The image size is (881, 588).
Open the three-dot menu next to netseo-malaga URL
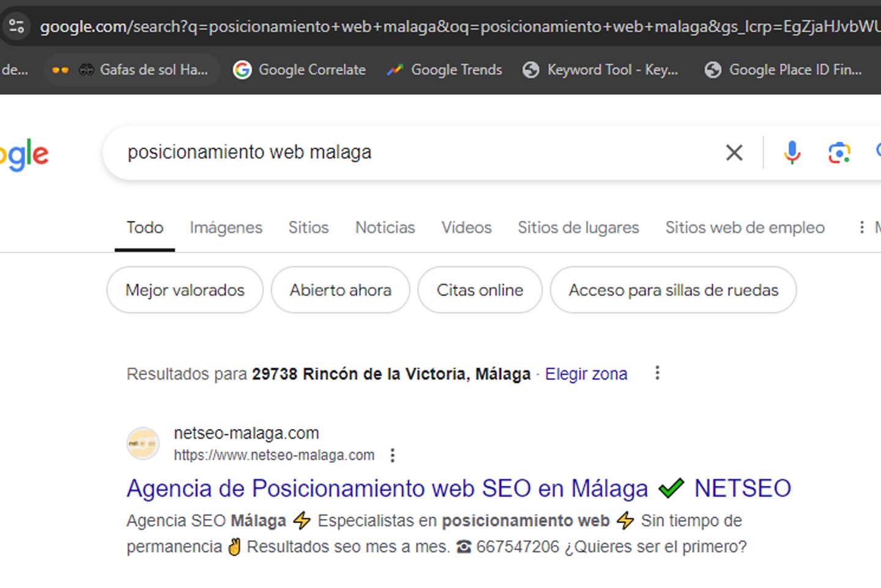point(393,455)
